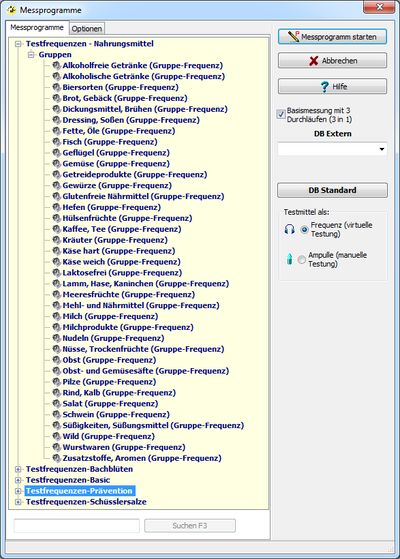This screenshot has width=400, height=559.
Task: Click the DB Standard button
Action: [x=332, y=190]
